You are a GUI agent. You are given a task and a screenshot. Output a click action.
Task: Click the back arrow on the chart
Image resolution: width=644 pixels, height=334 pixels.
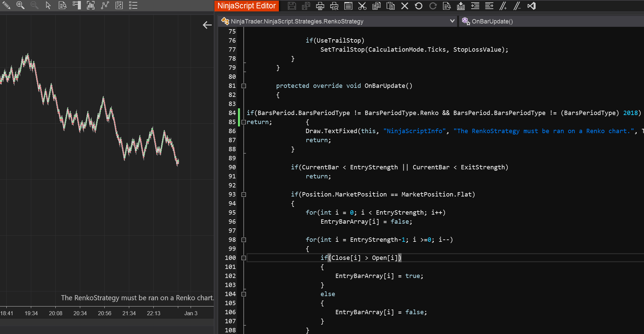(207, 25)
